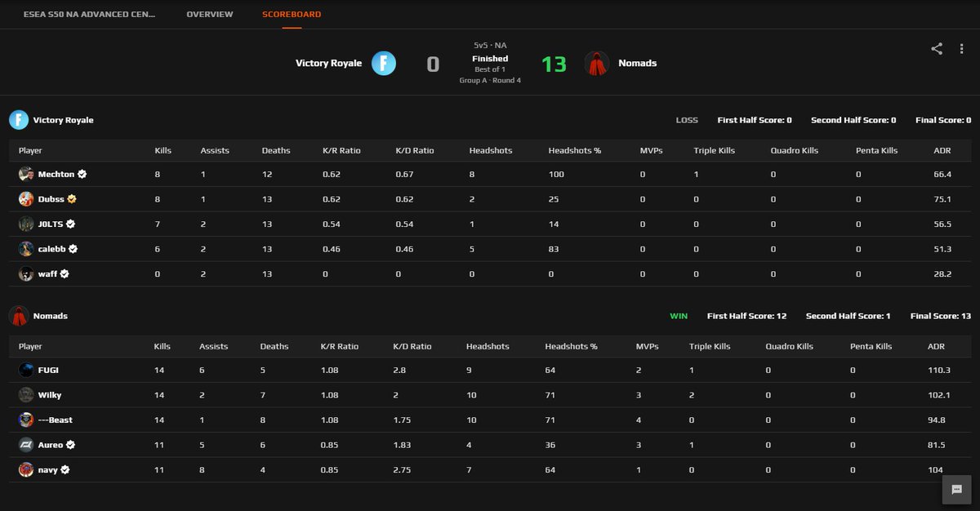The width and height of the screenshot is (980, 511).
Task: Click waff's ADR value 28.2
Action: click(942, 274)
